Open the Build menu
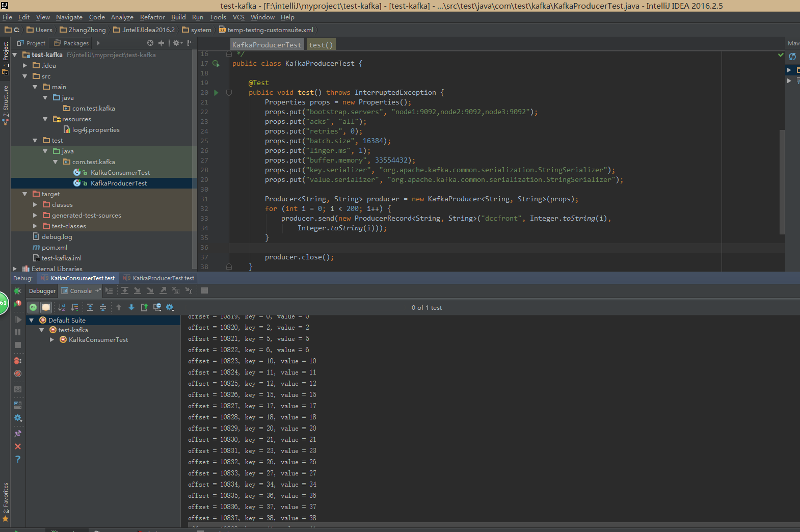Screen dimensions: 800x532 tap(178, 17)
